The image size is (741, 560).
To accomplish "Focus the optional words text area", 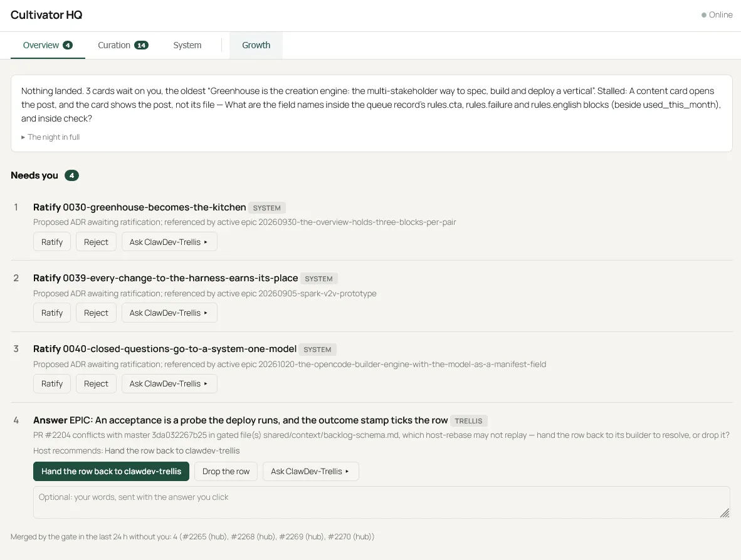I will pyautogui.click(x=381, y=502).
